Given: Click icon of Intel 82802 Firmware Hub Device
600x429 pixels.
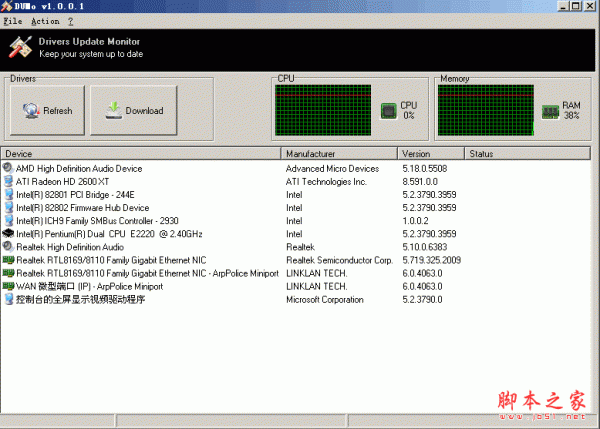Looking at the screenshot, I should pyautogui.click(x=8, y=207).
